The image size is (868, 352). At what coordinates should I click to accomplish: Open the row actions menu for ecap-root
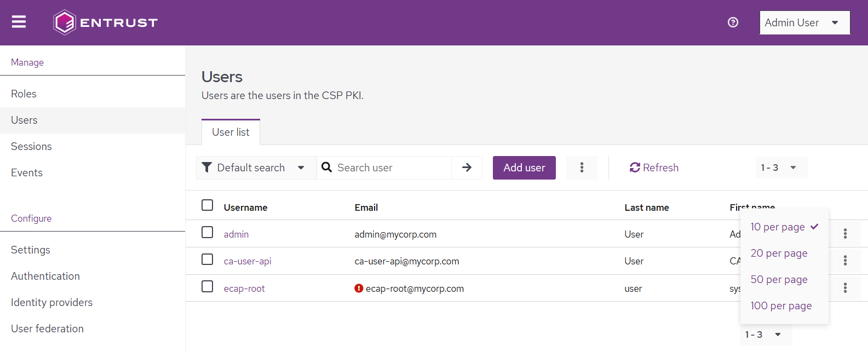(845, 288)
